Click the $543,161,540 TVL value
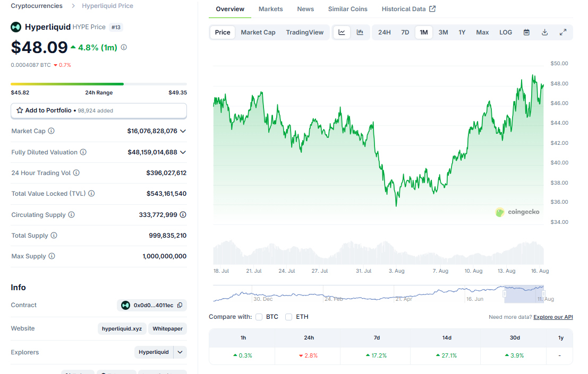The width and height of the screenshot is (588, 374). click(x=166, y=194)
